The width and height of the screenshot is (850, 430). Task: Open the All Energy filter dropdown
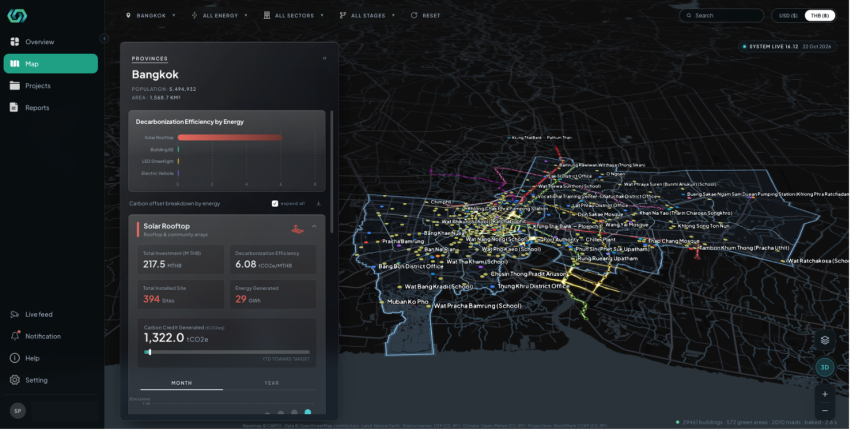[x=220, y=16]
